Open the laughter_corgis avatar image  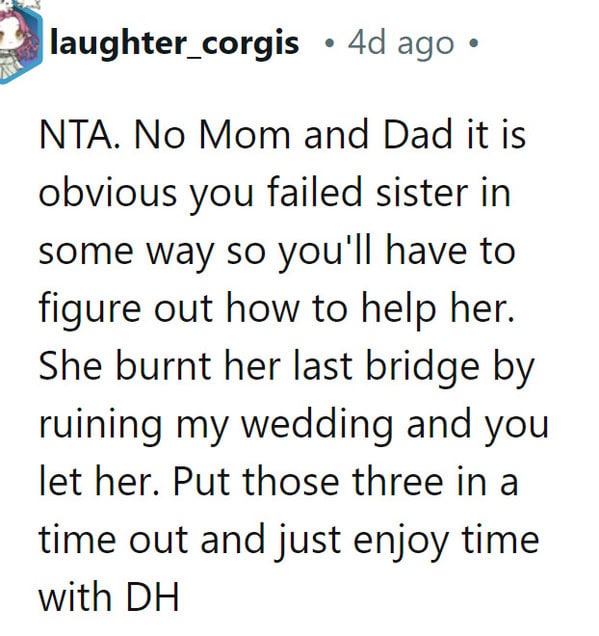pyautogui.click(x=20, y=41)
